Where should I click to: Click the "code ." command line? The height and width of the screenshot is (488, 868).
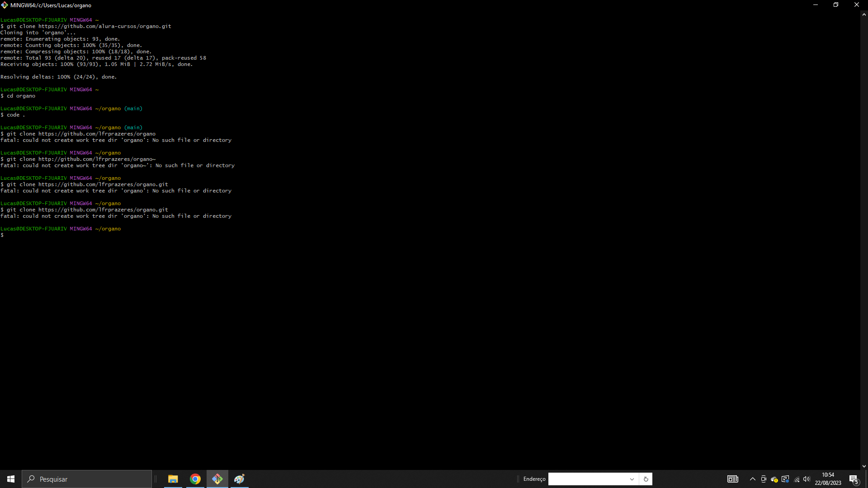tap(13, 115)
